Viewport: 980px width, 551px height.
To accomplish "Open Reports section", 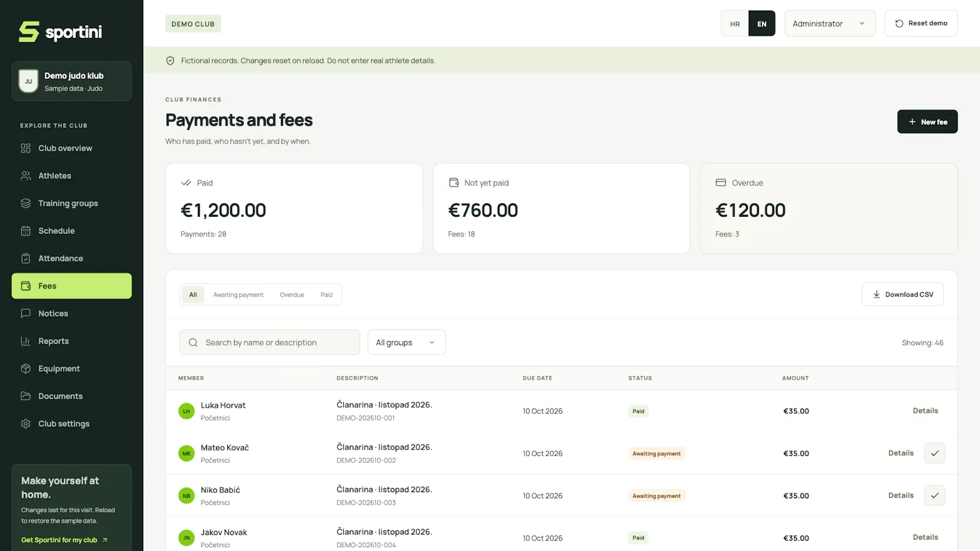I will coord(72,341).
